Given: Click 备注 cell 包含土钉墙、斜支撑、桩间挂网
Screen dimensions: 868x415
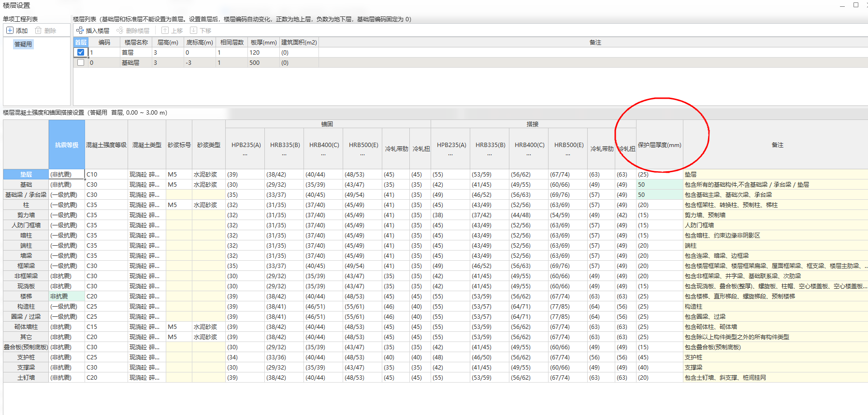Looking at the screenshot, I should [x=776, y=377].
